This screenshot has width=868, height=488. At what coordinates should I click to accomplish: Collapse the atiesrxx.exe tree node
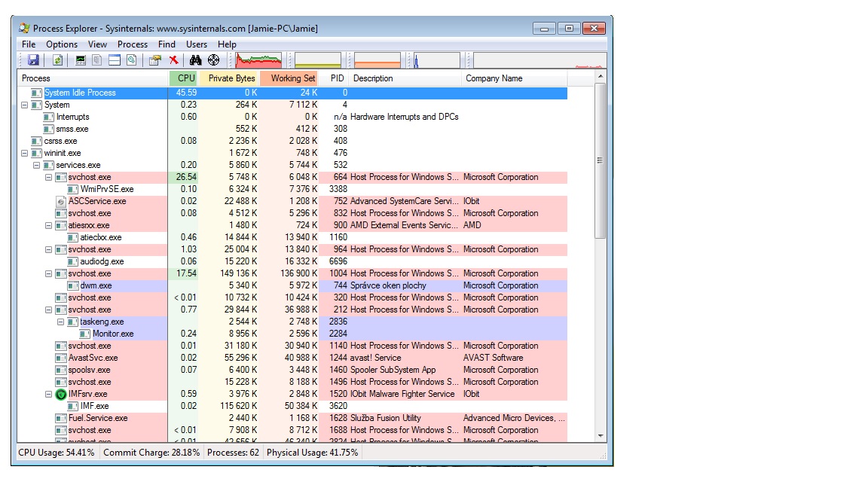click(49, 226)
